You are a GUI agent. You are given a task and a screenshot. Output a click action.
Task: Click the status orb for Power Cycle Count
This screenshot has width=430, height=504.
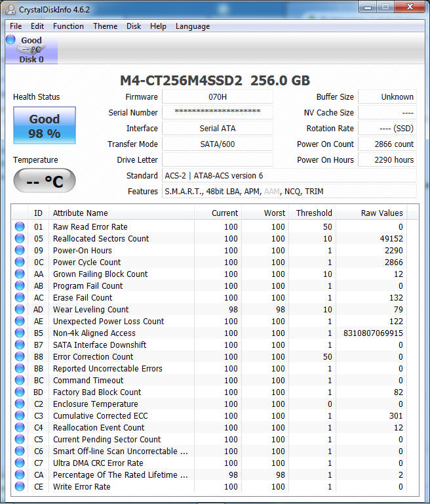[20, 262]
